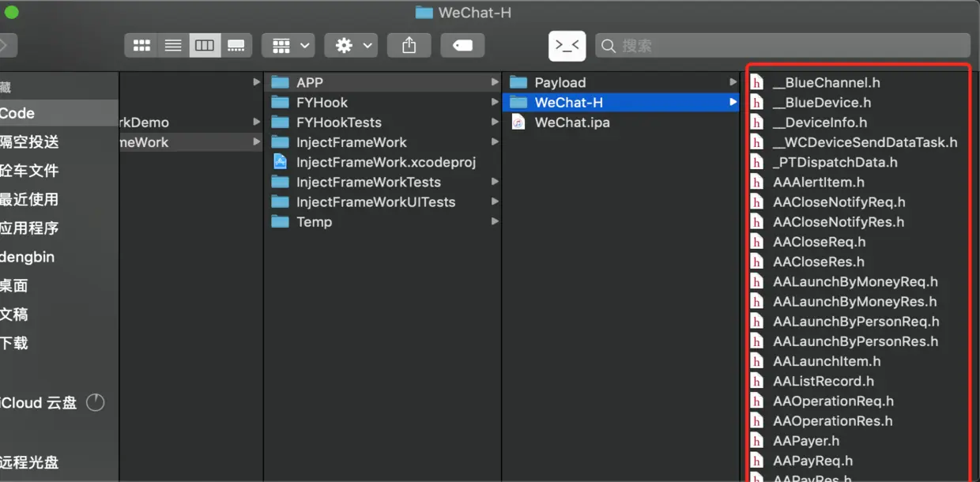Switch Finder to icon view
This screenshot has height=482, width=980.
(141, 46)
